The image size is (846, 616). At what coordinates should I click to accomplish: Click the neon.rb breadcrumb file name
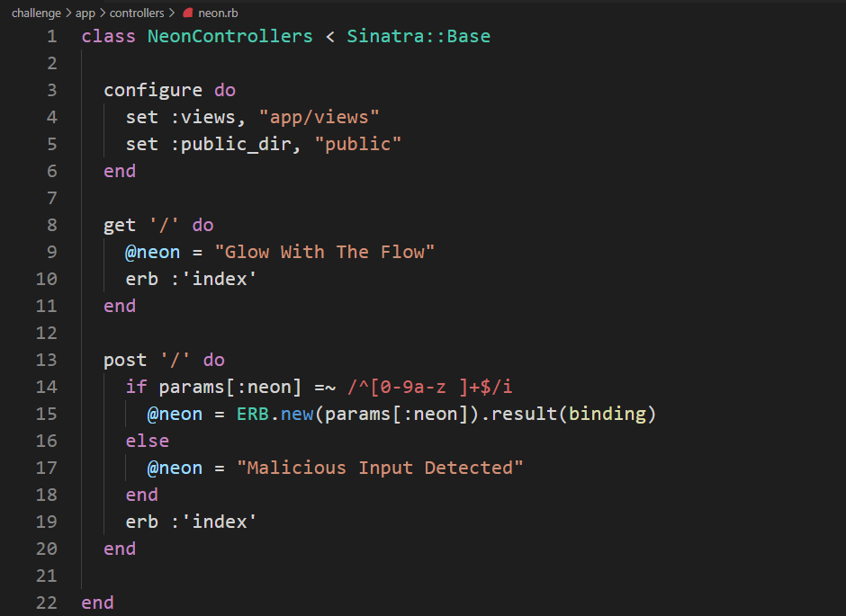click(218, 13)
